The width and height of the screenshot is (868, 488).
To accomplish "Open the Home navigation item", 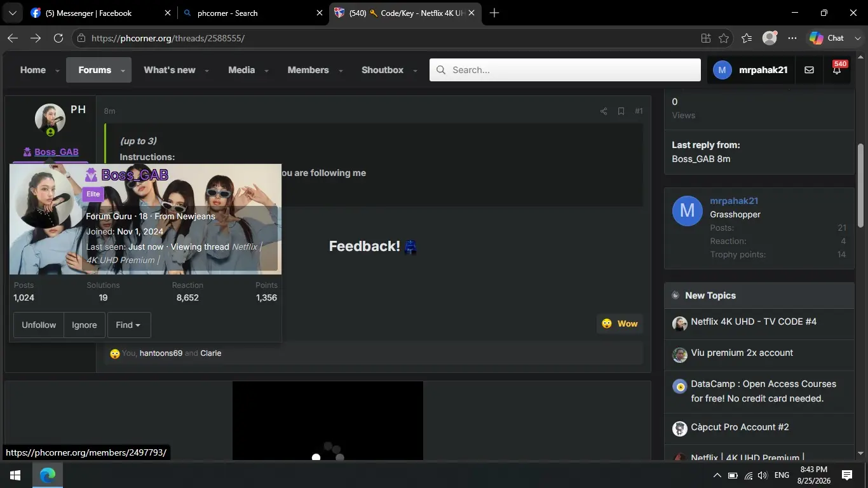I will [33, 70].
